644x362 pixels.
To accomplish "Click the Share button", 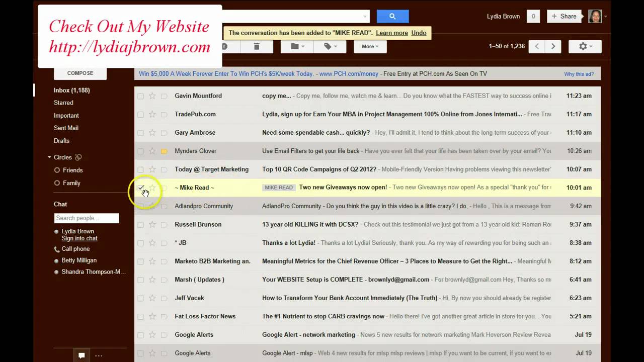I will [564, 16].
